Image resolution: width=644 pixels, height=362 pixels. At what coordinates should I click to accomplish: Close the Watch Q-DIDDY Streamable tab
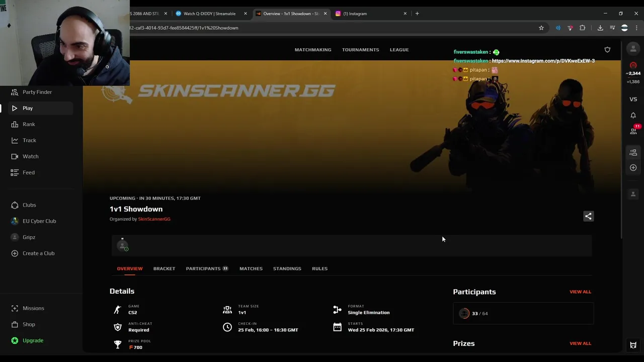pyautogui.click(x=246, y=14)
